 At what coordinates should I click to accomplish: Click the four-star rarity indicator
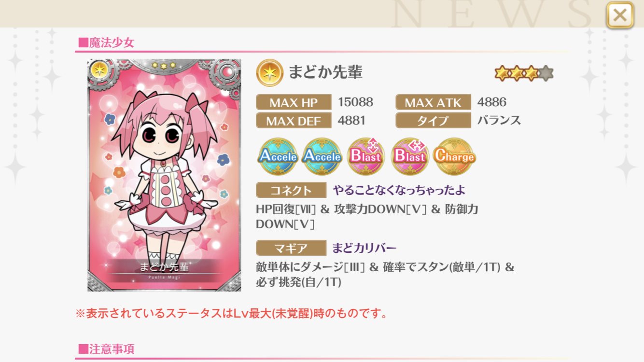click(x=524, y=73)
